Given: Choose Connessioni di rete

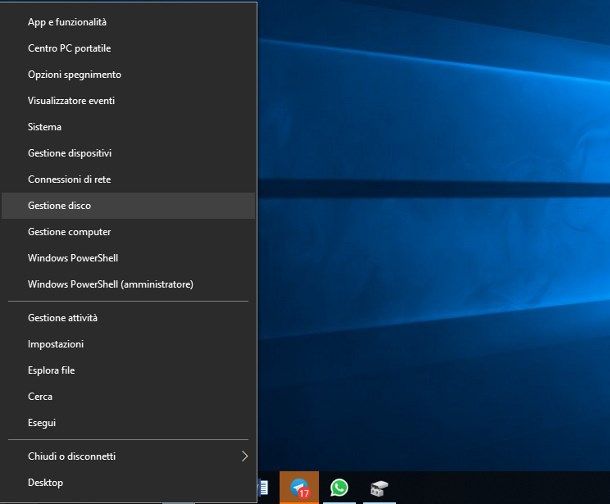Looking at the screenshot, I should 128,179.
